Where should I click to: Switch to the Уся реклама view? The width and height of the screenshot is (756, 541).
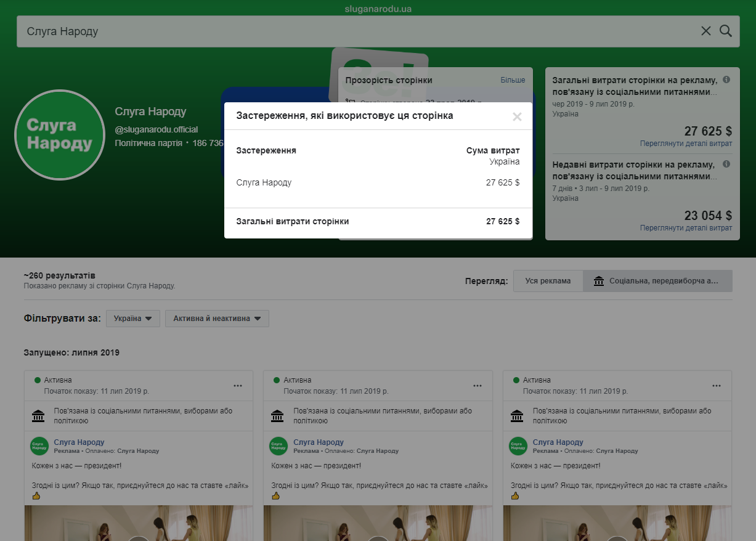click(x=548, y=281)
